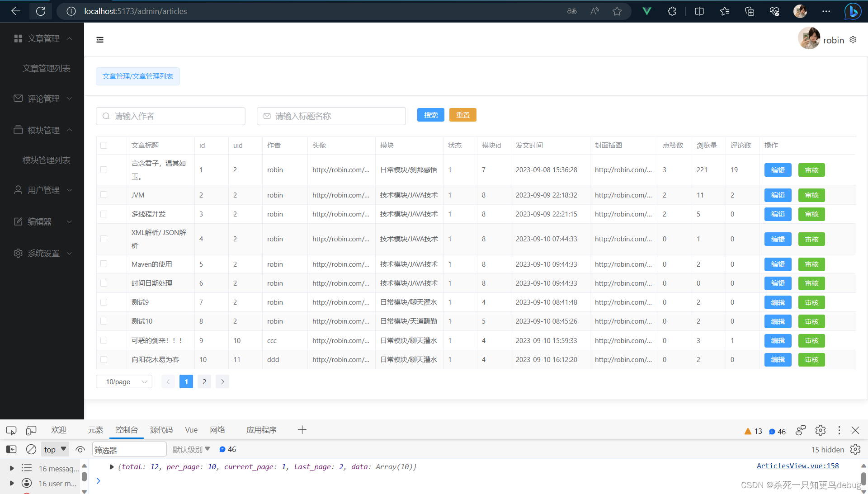Click 重置 button to reset filters
Image resolution: width=868 pixels, height=494 pixels.
point(462,115)
